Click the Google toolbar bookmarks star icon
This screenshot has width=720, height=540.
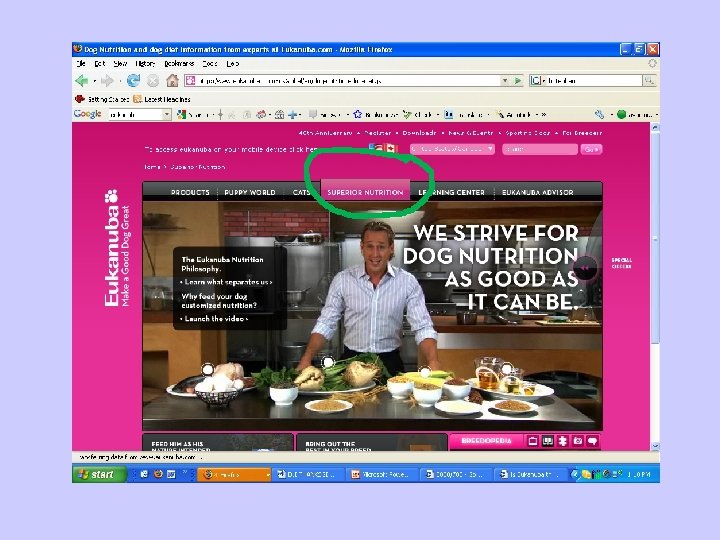358,114
